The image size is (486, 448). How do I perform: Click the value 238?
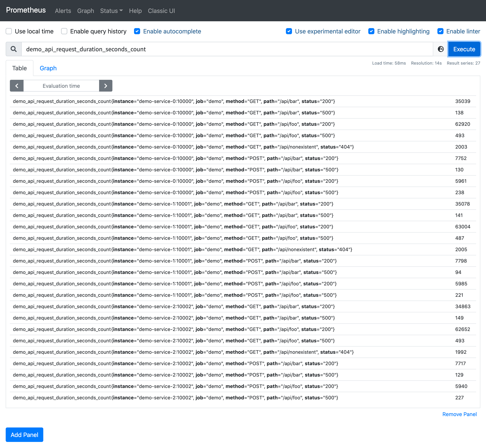[460, 192]
